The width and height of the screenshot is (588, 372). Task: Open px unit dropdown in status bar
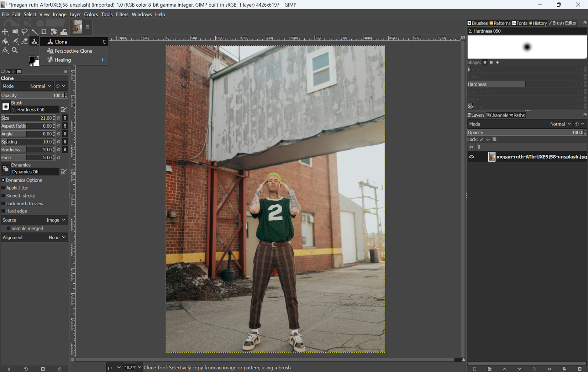(114, 367)
